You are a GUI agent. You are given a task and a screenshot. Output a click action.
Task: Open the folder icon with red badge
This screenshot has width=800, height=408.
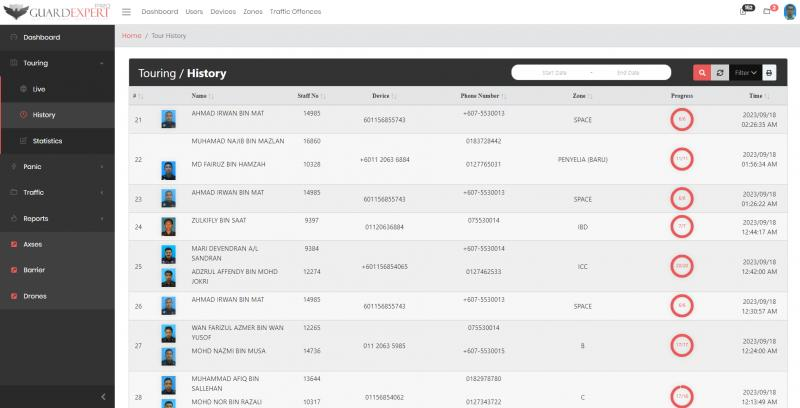[x=767, y=11]
